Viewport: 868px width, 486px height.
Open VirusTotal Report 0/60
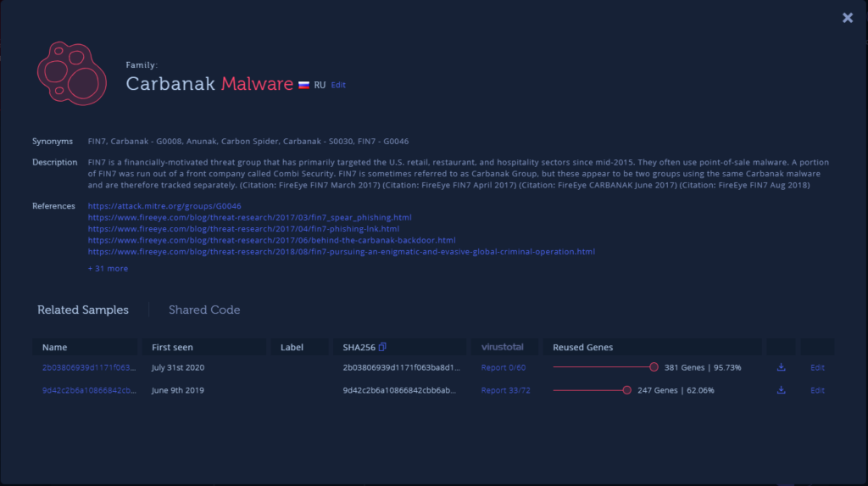point(504,367)
